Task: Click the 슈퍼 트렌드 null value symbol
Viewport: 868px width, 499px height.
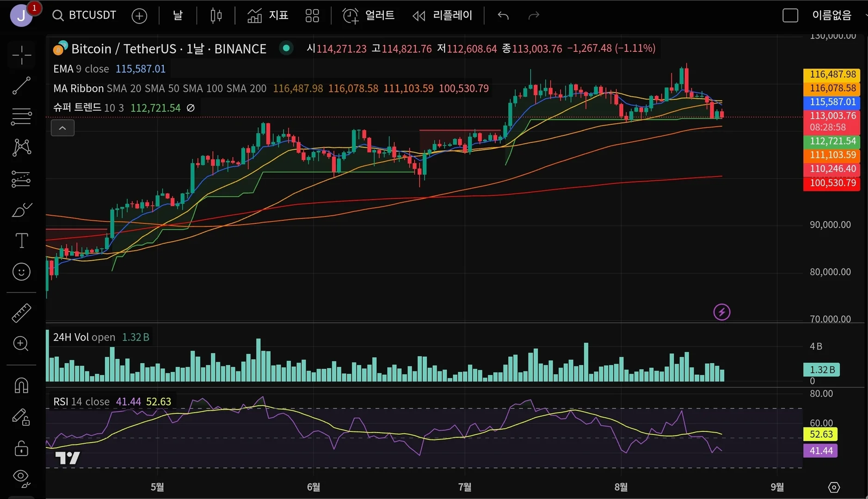Action: pyautogui.click(x=191, y=108)
